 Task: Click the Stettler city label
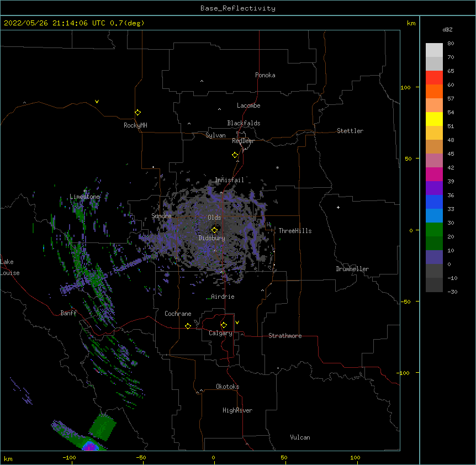pyautogui.click(x=350, y=131)
